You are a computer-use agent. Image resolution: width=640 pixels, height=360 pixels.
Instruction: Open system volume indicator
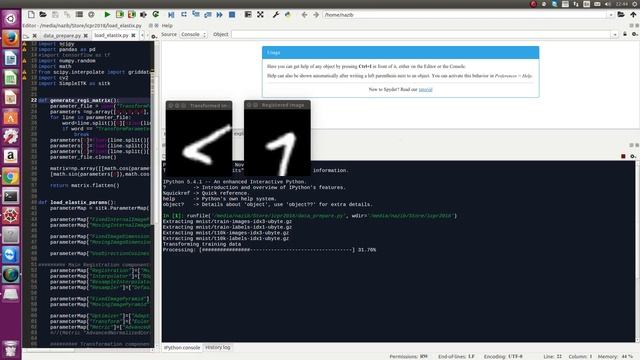[608, 4]
